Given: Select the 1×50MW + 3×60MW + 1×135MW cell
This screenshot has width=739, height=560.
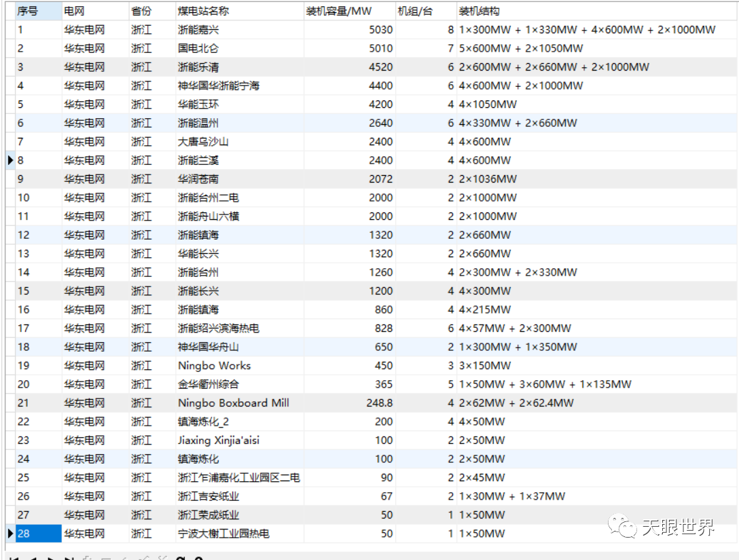Looking at the screenshot, I should pyautogui.click(x=596, y=384).
